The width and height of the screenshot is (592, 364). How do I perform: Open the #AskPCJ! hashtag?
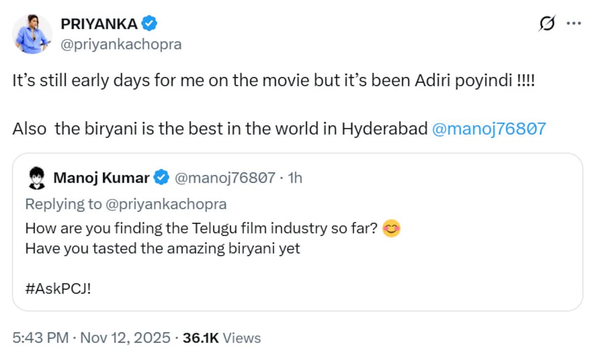coord(58,289)
